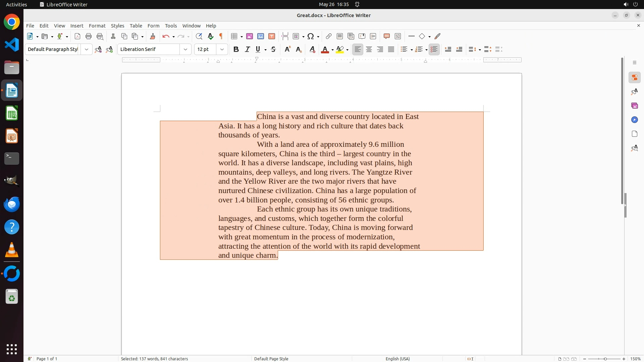This screenshot has height=362, width=644.
Task: Click the zoom slider in status bar
Action: 605,359
